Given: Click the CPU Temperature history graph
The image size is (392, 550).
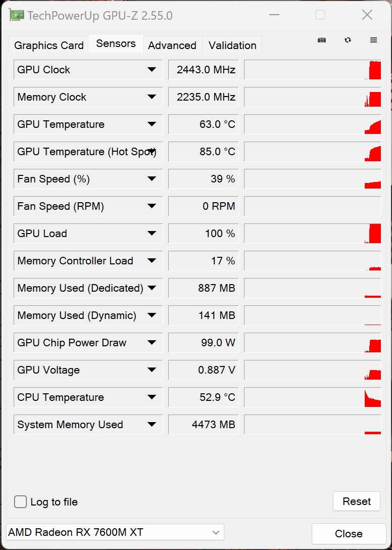Looking at the screenshot, I should (312, 397).
